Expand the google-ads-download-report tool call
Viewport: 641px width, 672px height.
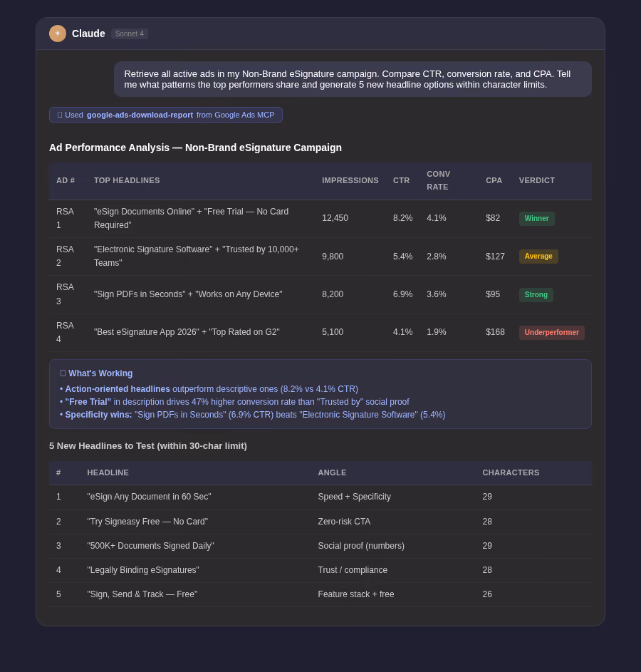click(166, 115)
